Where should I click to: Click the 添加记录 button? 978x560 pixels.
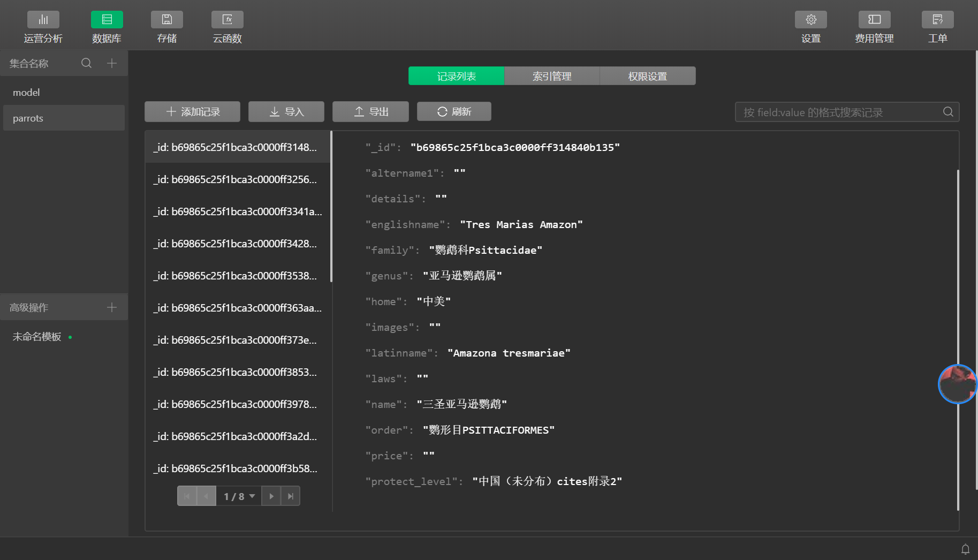192,111
